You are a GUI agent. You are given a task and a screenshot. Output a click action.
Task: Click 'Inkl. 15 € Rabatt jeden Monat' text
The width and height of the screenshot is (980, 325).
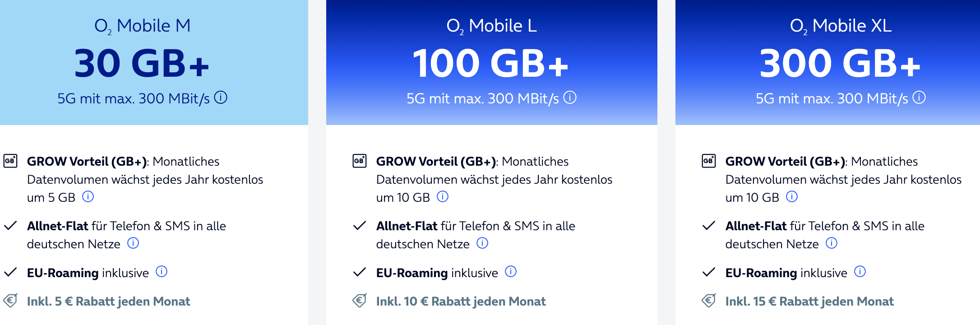(809, 302)
